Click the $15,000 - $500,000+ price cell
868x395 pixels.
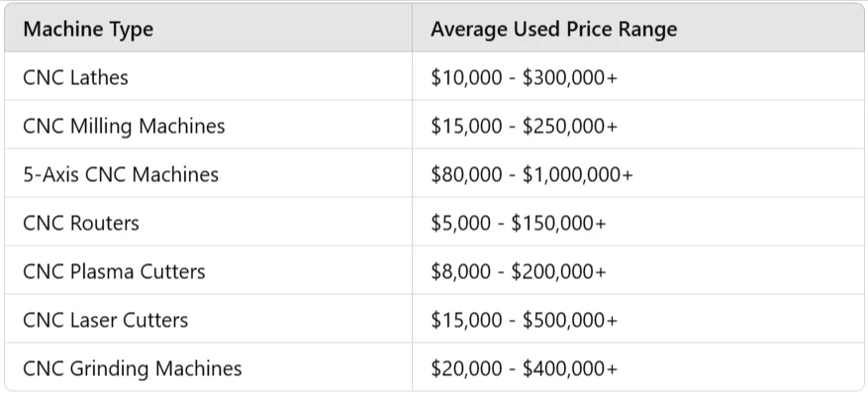tap(638, 319)
